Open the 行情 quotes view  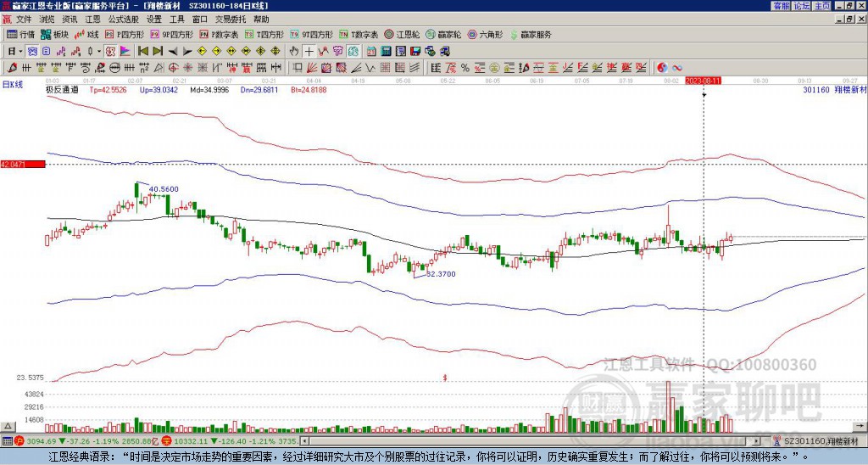click(20, 34)
